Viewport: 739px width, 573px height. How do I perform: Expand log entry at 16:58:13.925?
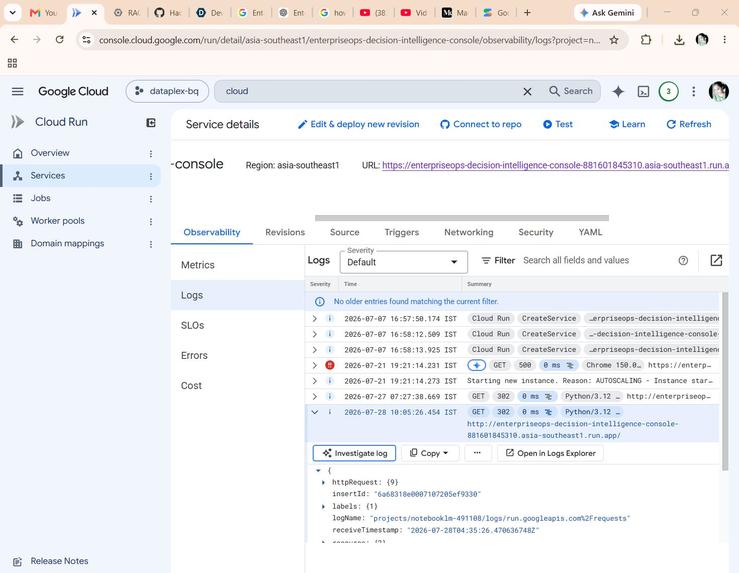click(x=314, y=350)
